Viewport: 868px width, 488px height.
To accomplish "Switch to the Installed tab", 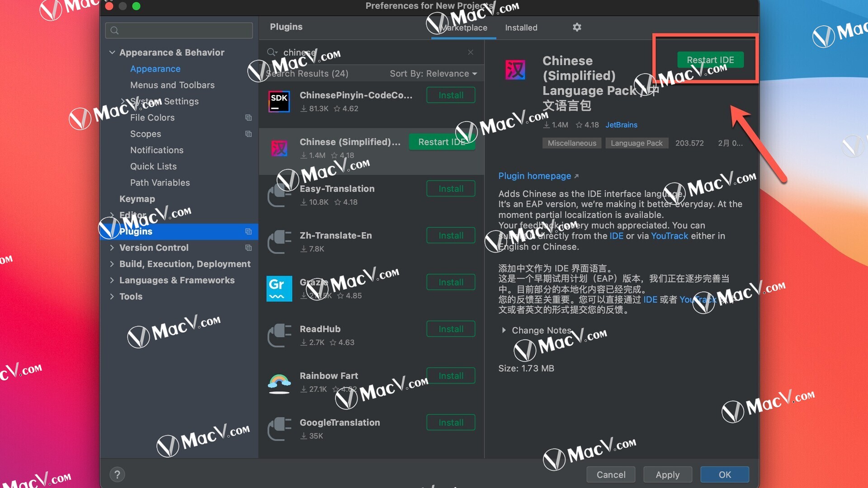I will tap(521, 28).
